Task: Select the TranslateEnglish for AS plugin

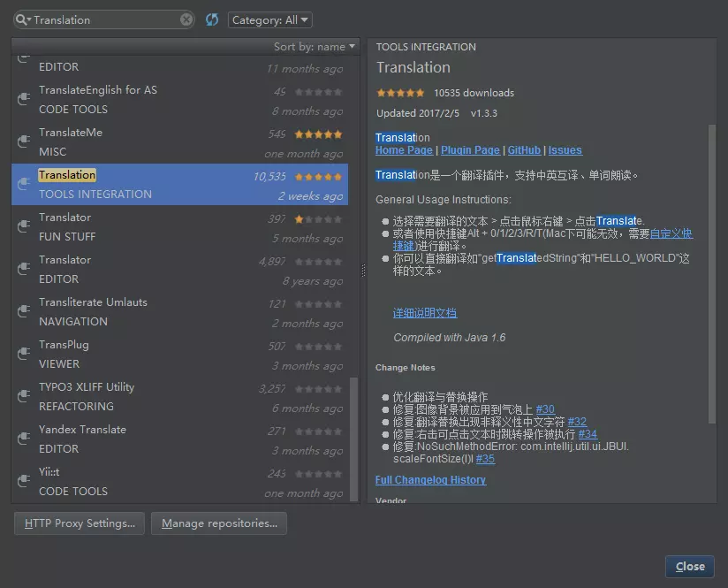Action: [x=179, y=99]
